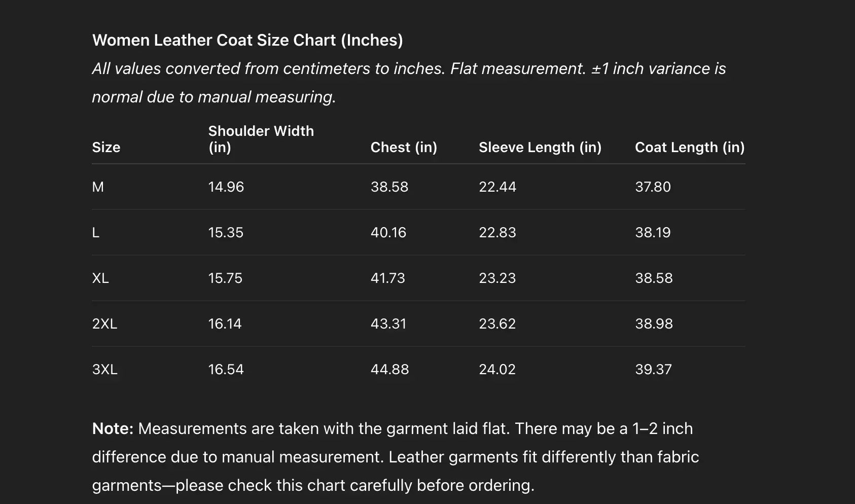Click the 44.88 chest value for 3XL

(x=389, y=369)
